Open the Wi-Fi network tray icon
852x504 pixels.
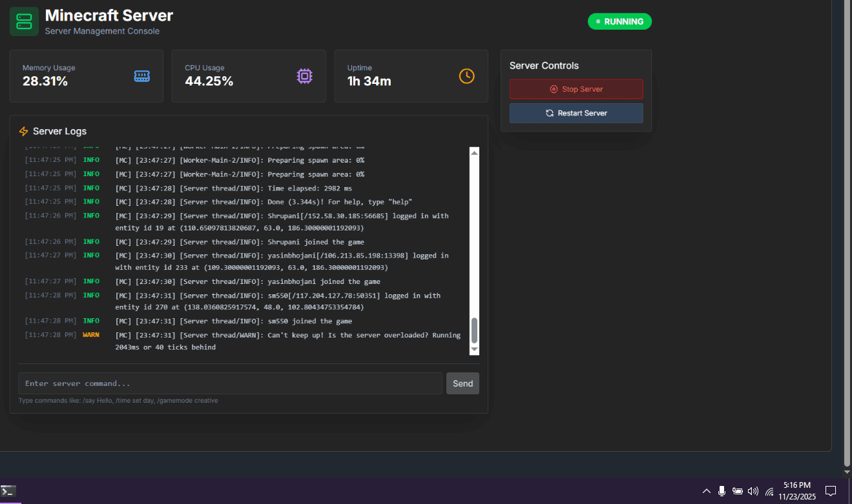pyautogui.click(x=769, y=491)
